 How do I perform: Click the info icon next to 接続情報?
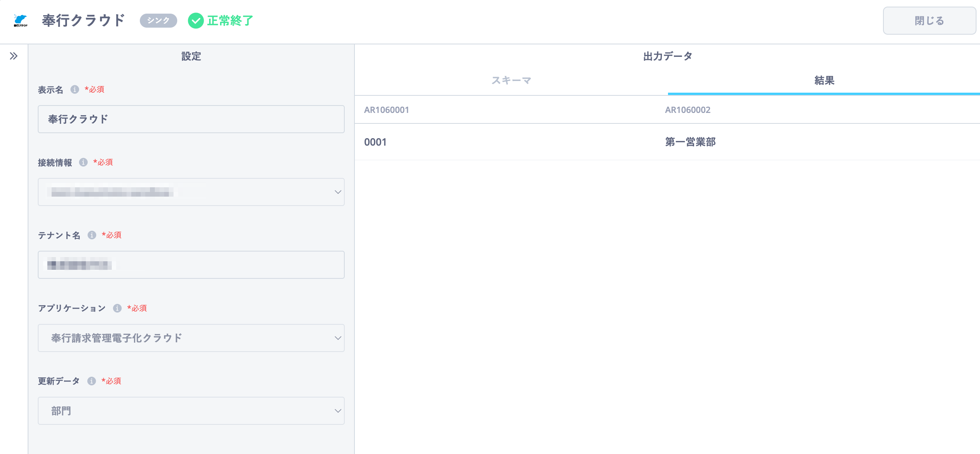point(83,162)
